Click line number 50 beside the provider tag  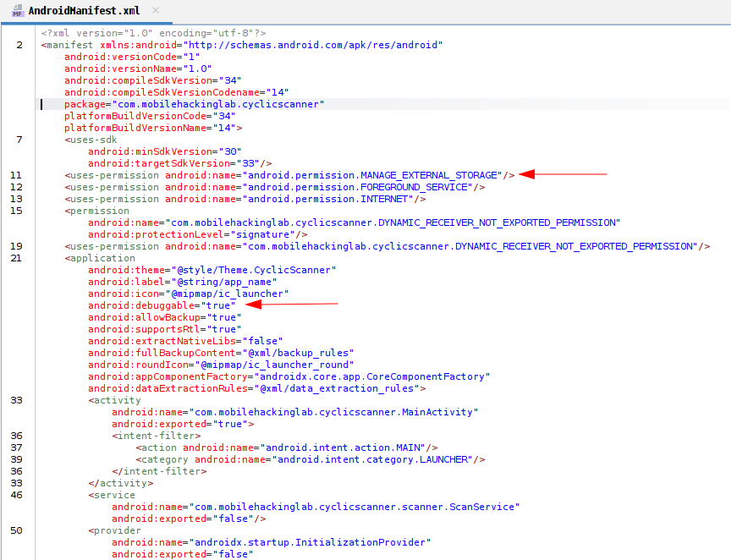tap(17, 530)
